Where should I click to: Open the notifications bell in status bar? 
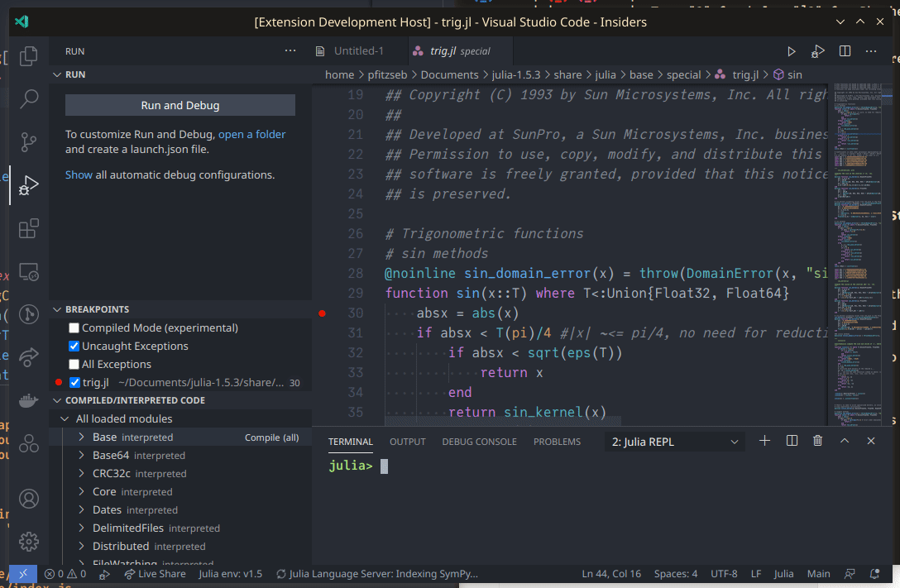(875, 574)
